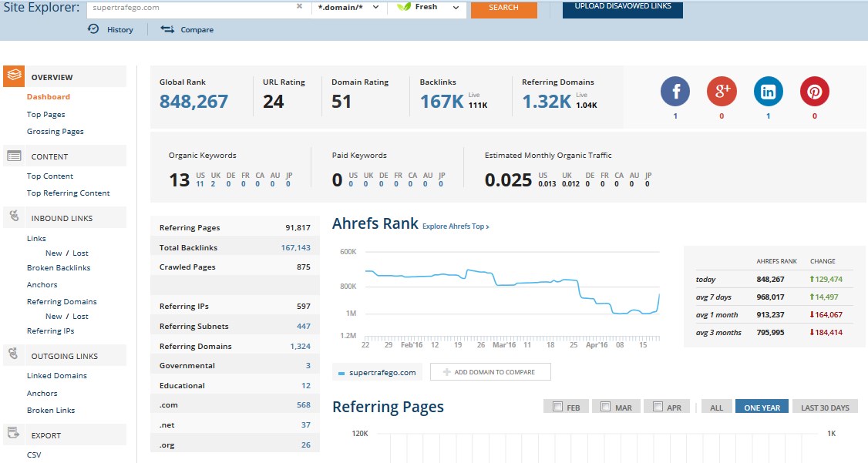Click the orange Overview section icon
Viewport: 868px width, 463px height.
(x=14, y=76)
